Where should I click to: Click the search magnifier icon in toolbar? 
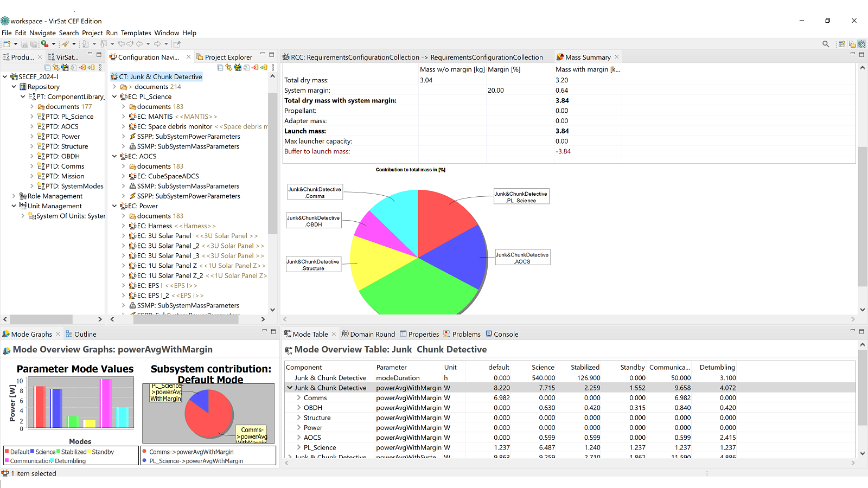[826, 44]
